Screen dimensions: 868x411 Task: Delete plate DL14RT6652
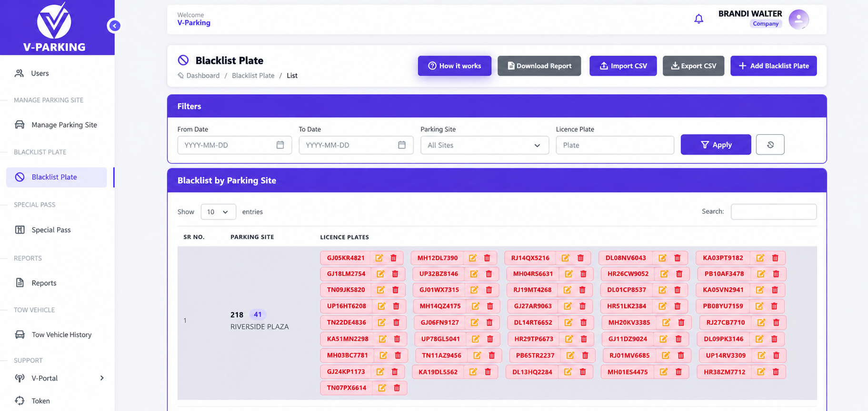tap(583, 322)
